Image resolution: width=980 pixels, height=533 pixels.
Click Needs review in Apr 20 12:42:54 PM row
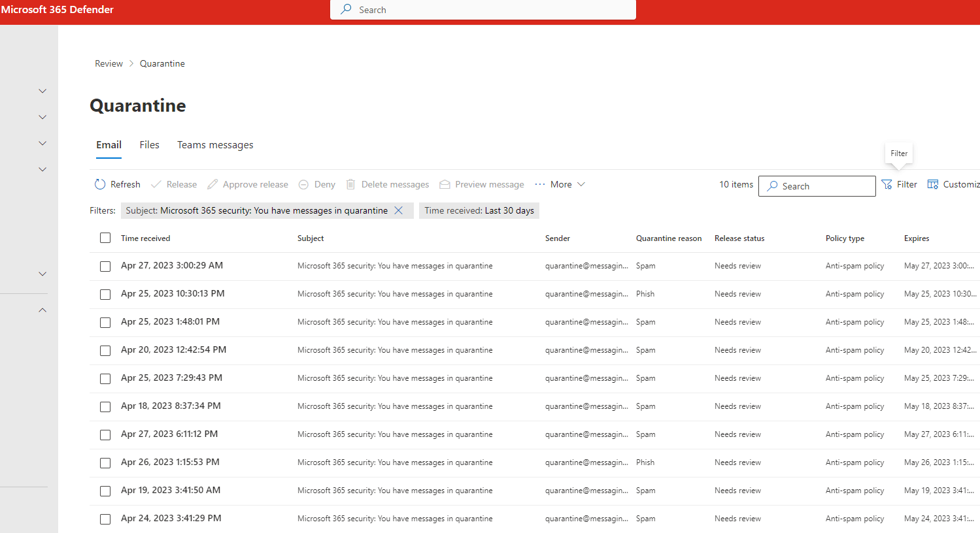pos(737,350)
